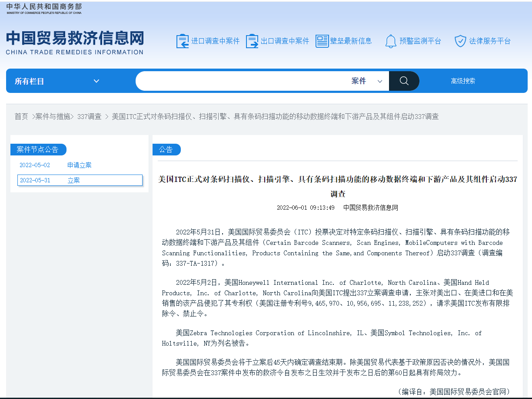
Task: Open the 案件 search type dropdown
Action: [367, 81]
